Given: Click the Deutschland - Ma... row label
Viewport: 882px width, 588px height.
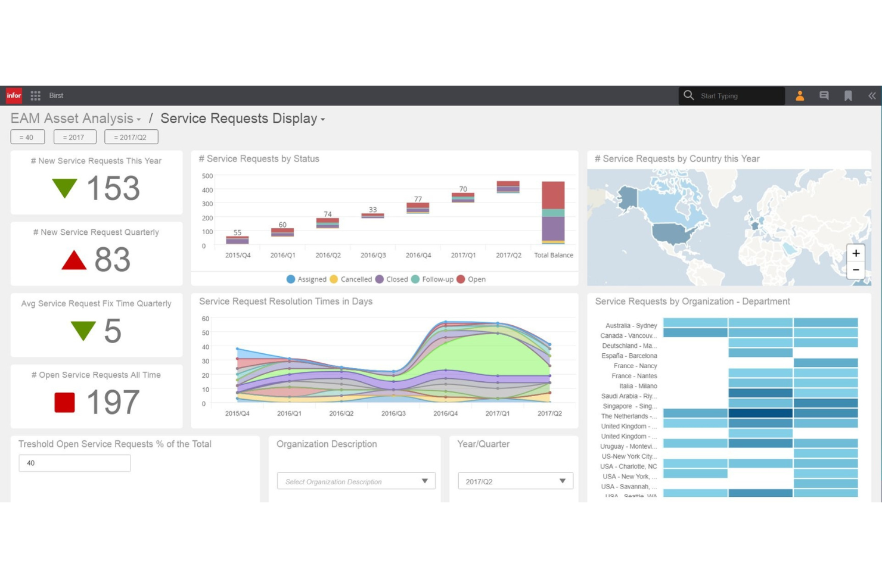Looking at the screenshot, I should pos(629,346).
